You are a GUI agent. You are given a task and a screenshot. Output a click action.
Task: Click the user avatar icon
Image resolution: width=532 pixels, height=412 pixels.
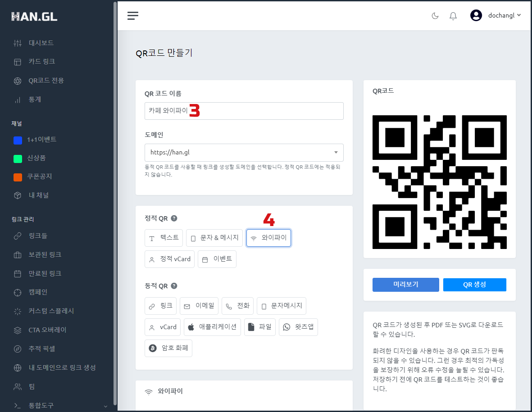click(x=476, y=15)
